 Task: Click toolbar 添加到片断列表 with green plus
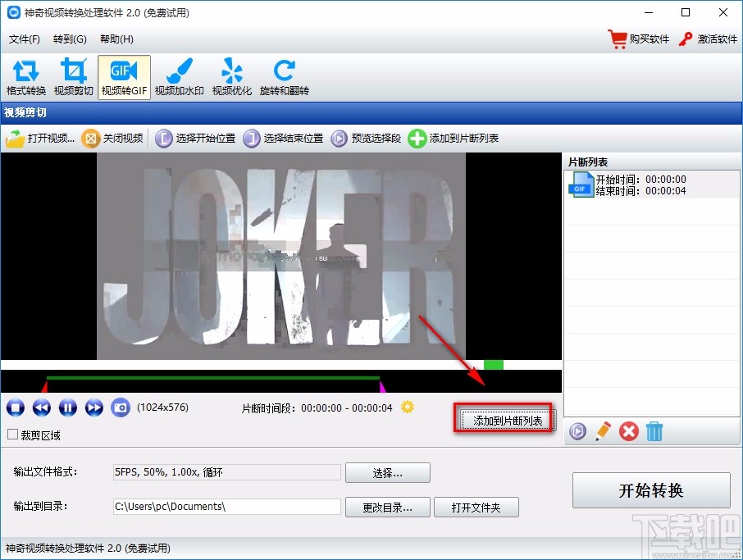454,139
